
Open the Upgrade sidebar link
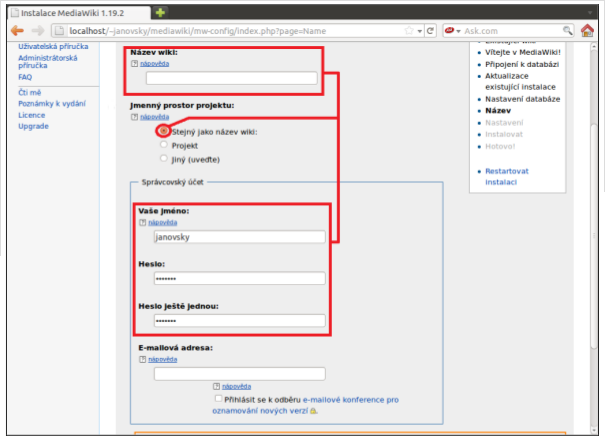(x=33, y=126)
